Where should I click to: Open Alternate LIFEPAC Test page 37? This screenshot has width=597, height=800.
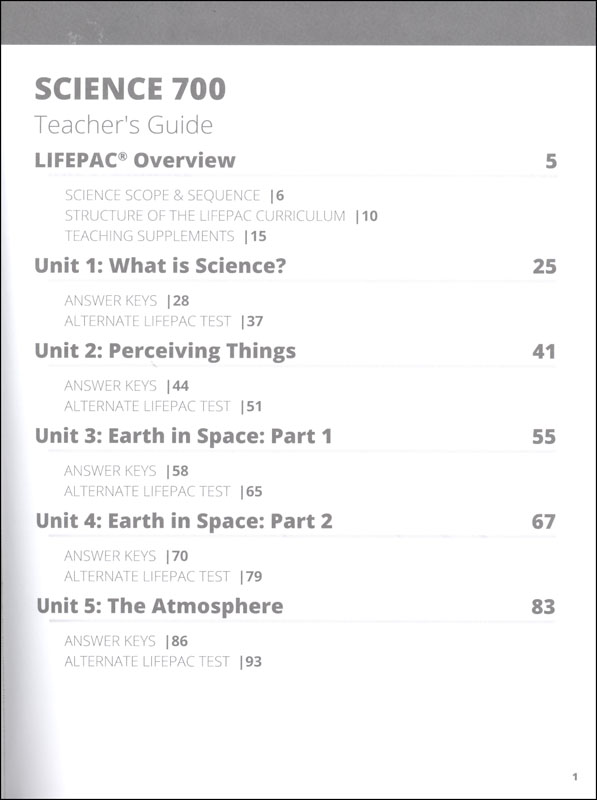pyautogui.click(x=163, y=321)
